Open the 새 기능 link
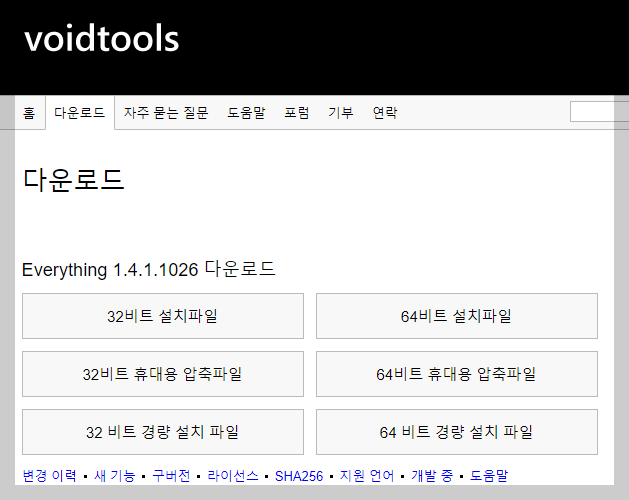629x500 pixels. coord(114,476)
